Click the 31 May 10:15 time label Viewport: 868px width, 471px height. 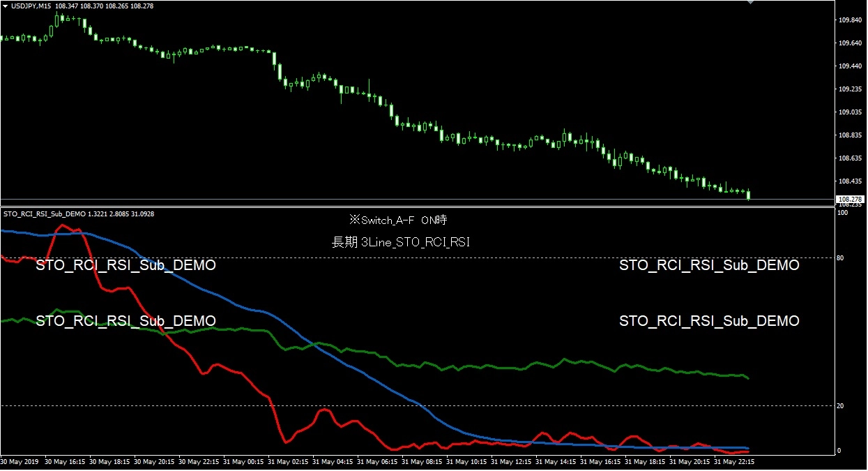(467, 462)
